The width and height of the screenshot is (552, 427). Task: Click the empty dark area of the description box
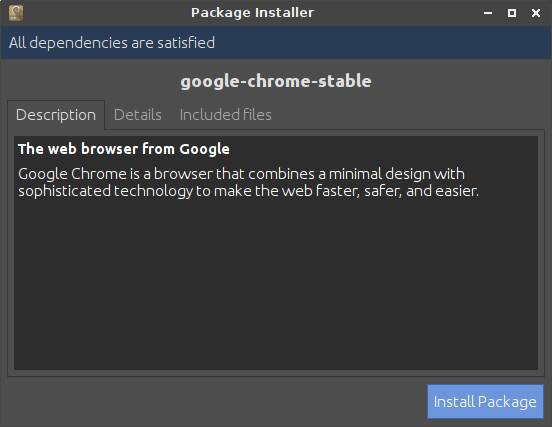[276, 282]
